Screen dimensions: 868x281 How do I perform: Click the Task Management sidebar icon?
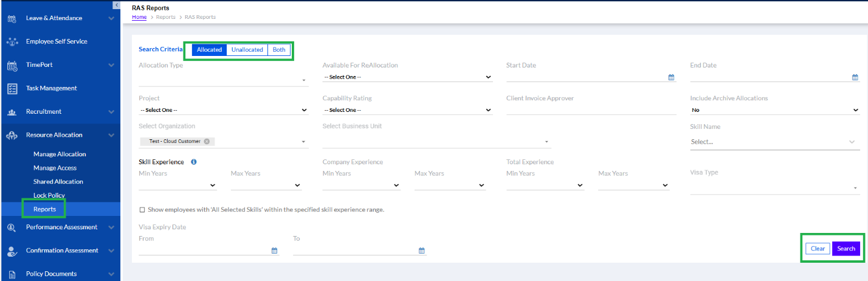point(12,88)
